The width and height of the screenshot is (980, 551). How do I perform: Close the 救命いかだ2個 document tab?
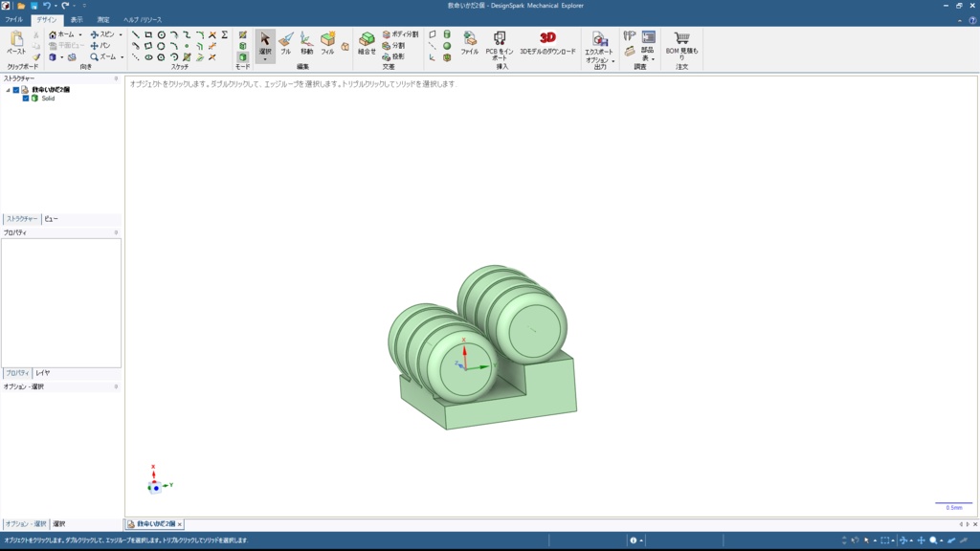click(x=180, y=525)
